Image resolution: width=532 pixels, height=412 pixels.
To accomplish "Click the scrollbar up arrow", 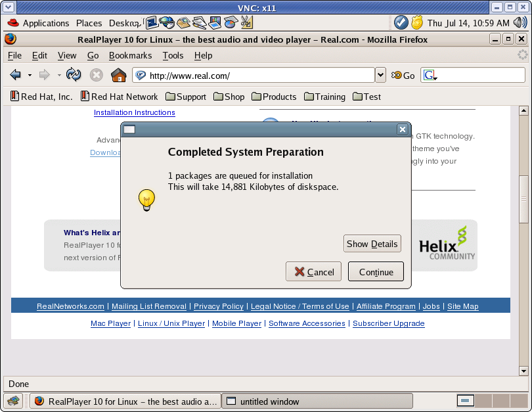I will [523, 110].
